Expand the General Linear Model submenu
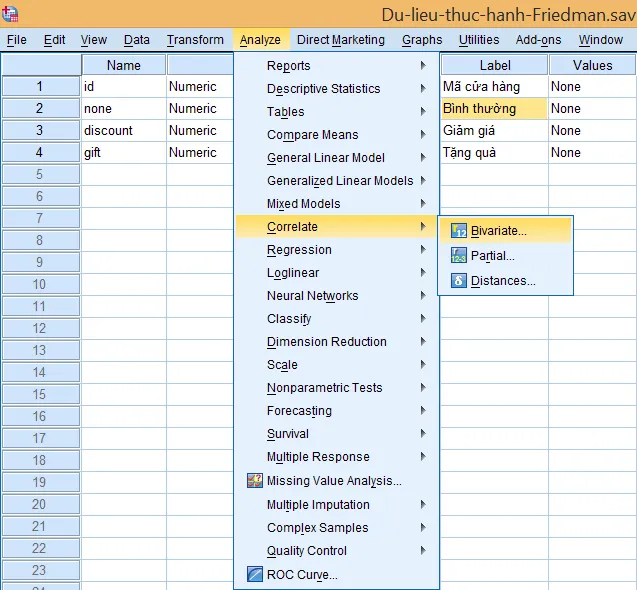Viewport: 637px width, 590px height. click(x=337, y=158)
